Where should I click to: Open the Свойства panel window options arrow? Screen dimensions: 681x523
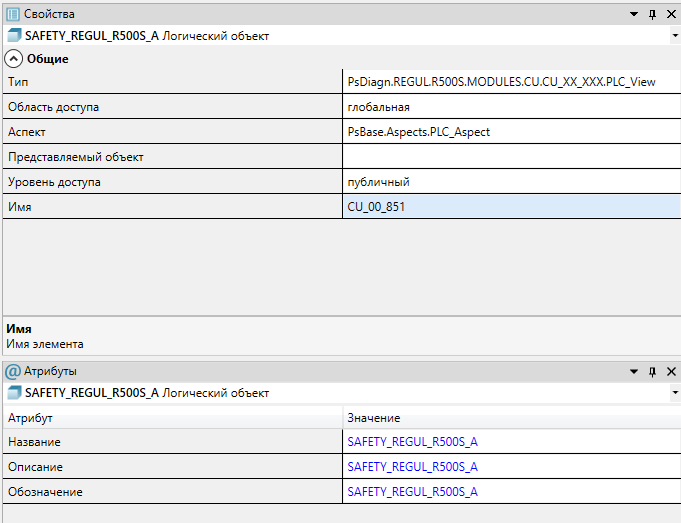coord(634,14)
